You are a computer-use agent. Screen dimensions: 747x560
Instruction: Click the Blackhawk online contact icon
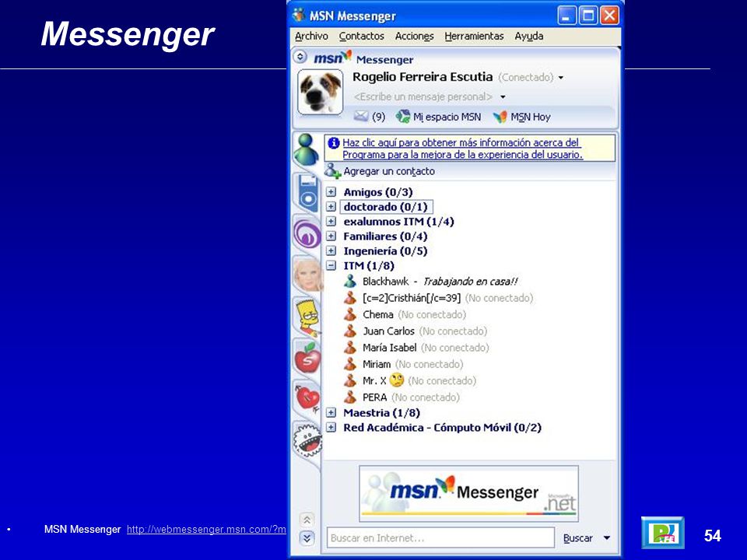[x=350, y=281]
